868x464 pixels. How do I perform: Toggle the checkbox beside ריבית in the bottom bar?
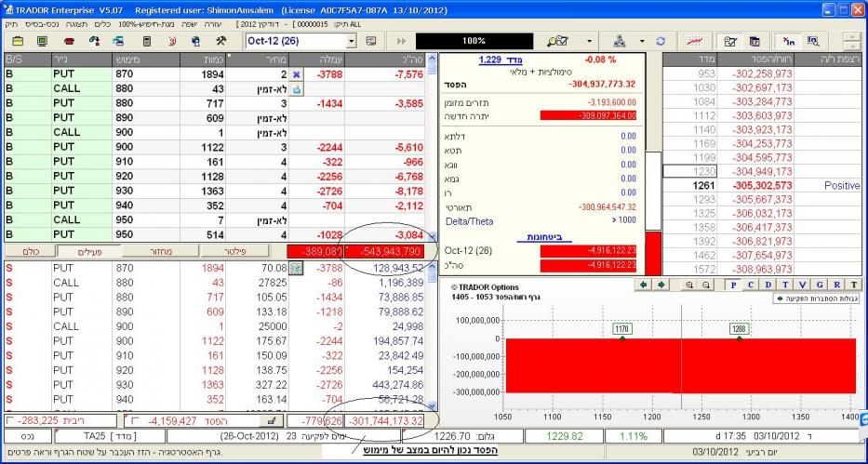click(x=9, y=421)
